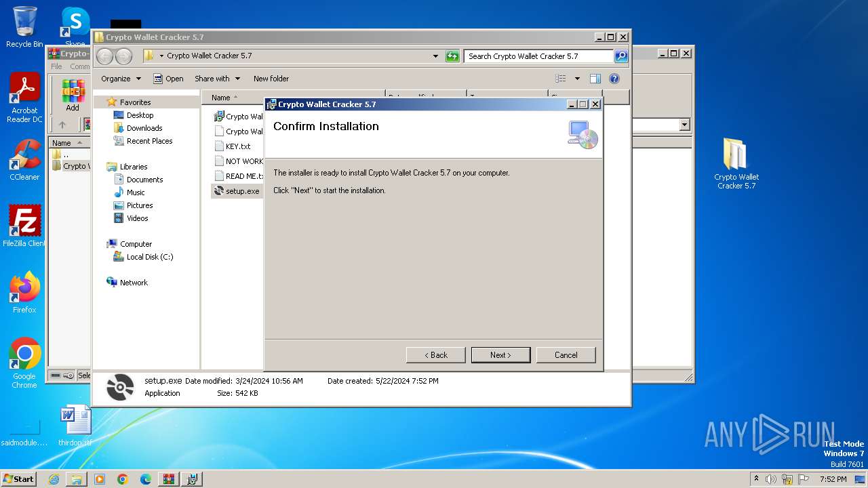Go back to the previous installer step

436,355
